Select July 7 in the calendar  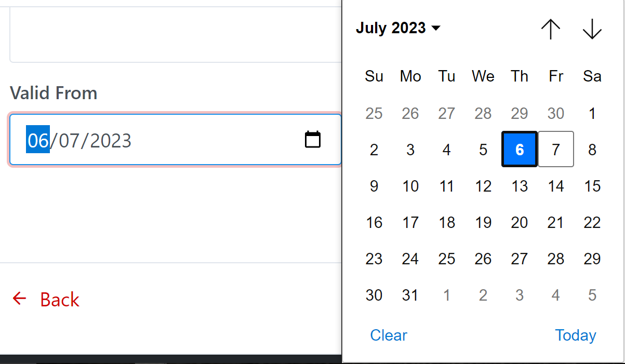pyautogui.click(x=556, y=150)
